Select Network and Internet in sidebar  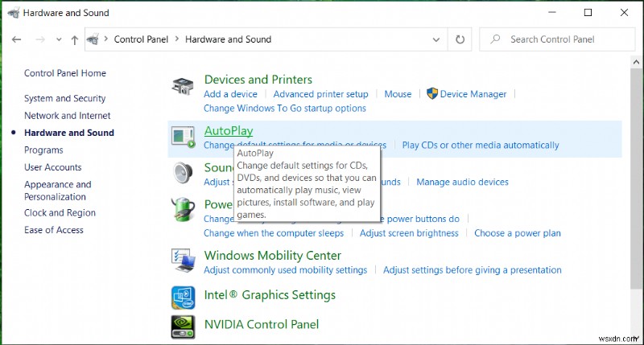click(67, 116)
